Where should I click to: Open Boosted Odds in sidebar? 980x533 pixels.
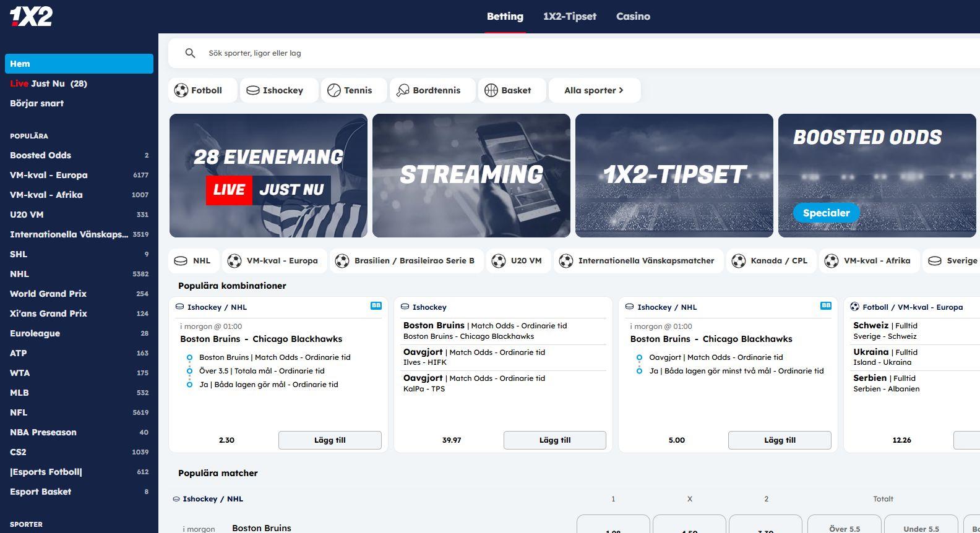79,155
